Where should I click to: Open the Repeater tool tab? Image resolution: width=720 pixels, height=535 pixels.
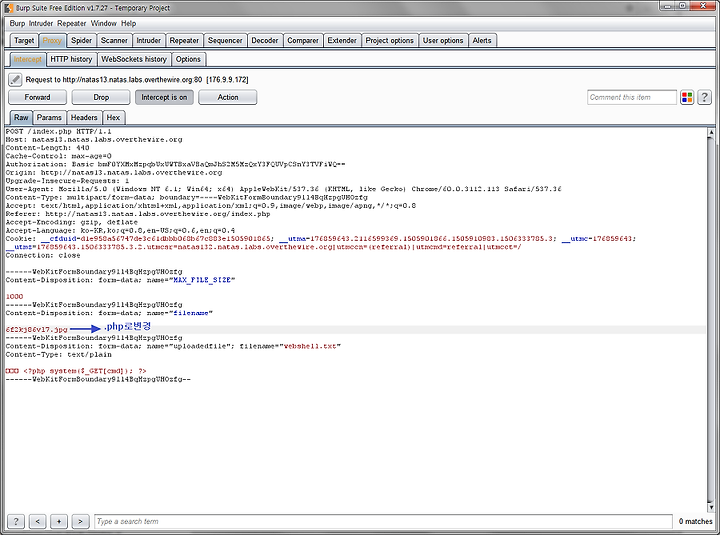pos(184,40)
